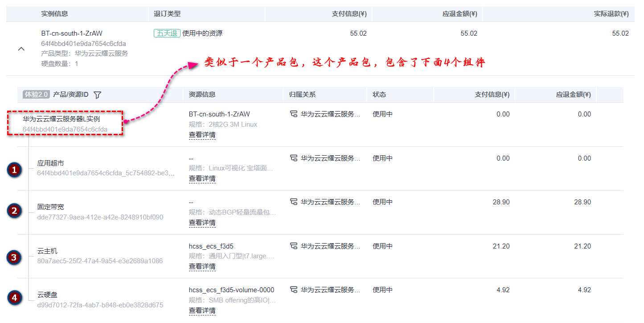Image resolution: width=644 pixels, height=323 pixels.
Task: Click 28.90 in the 应退金额 column
Action: tap(582, 202)
